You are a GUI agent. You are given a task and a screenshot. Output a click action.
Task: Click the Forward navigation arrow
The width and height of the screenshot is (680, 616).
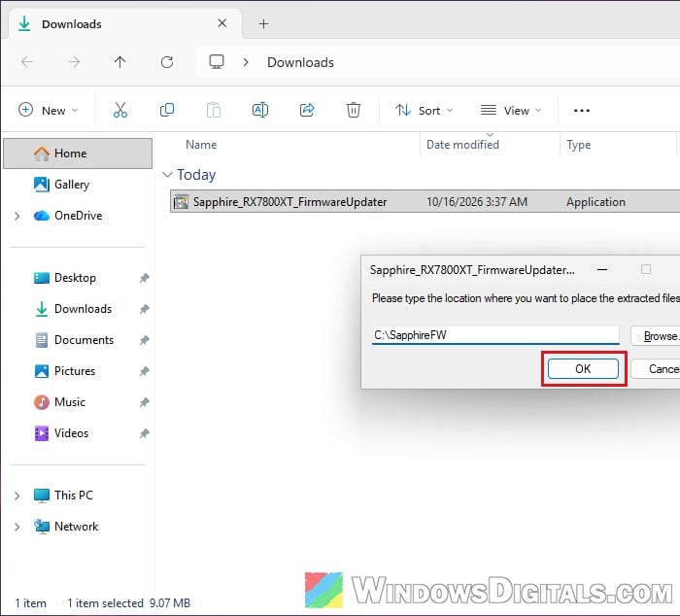pos(74,62)
